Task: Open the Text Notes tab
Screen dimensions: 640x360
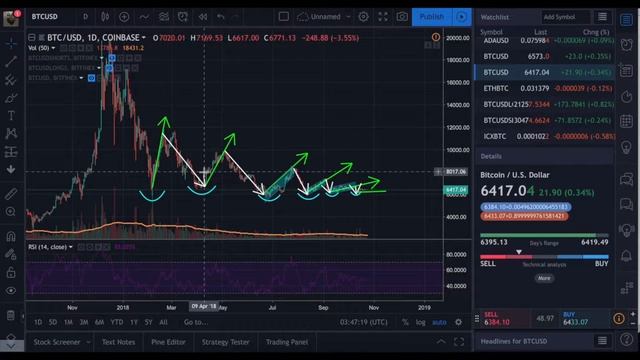Action: click(118, 342)
